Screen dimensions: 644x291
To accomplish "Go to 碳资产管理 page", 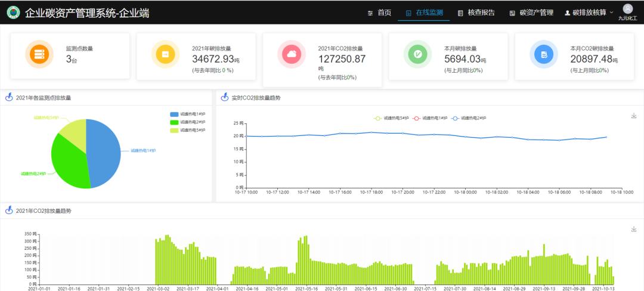I will tap(531, 13).
